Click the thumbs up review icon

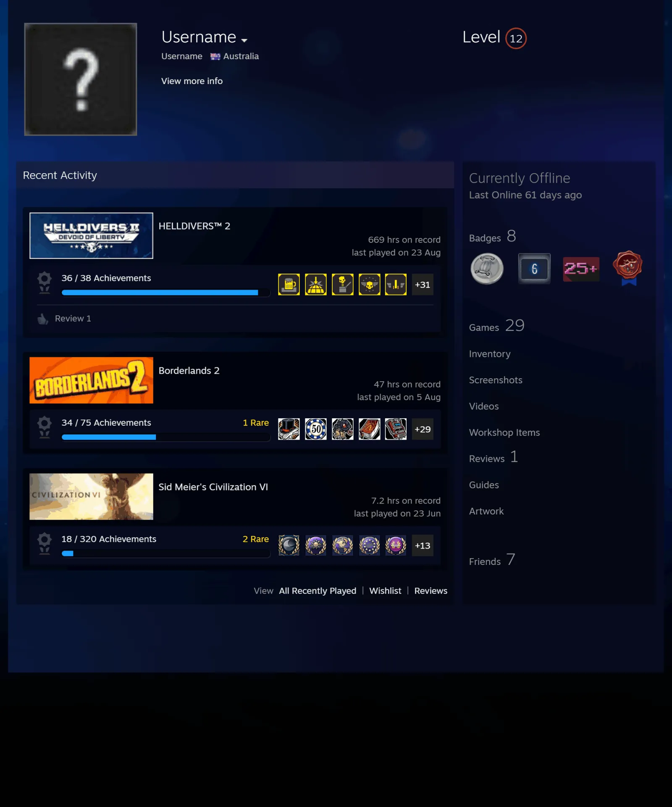pos(43,319)
